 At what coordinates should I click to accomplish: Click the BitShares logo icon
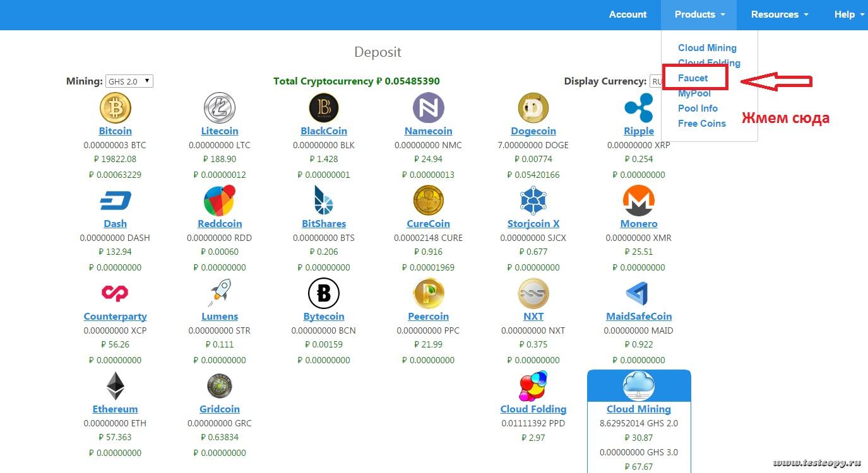[x=323, y=201]
